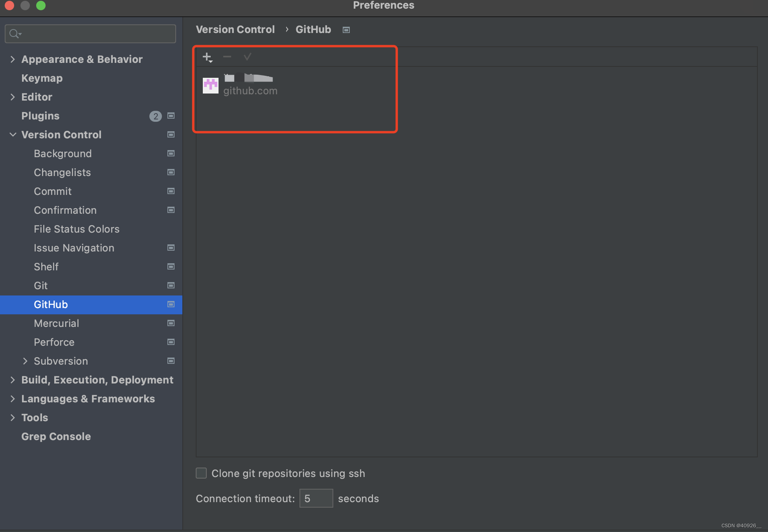Screen dimensions: 768x532
Task: Collapse the Version Control section
Action: 13,135
